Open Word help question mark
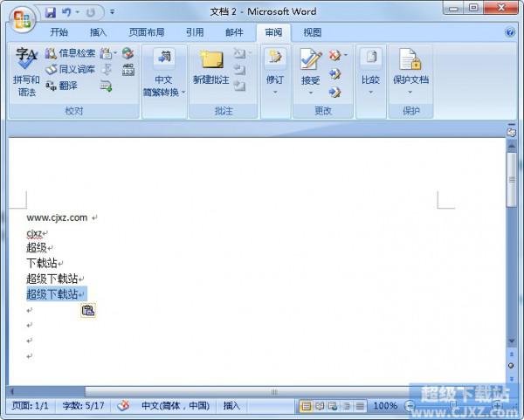The width and height of the screenshot is (524, 420). [510, 32]
